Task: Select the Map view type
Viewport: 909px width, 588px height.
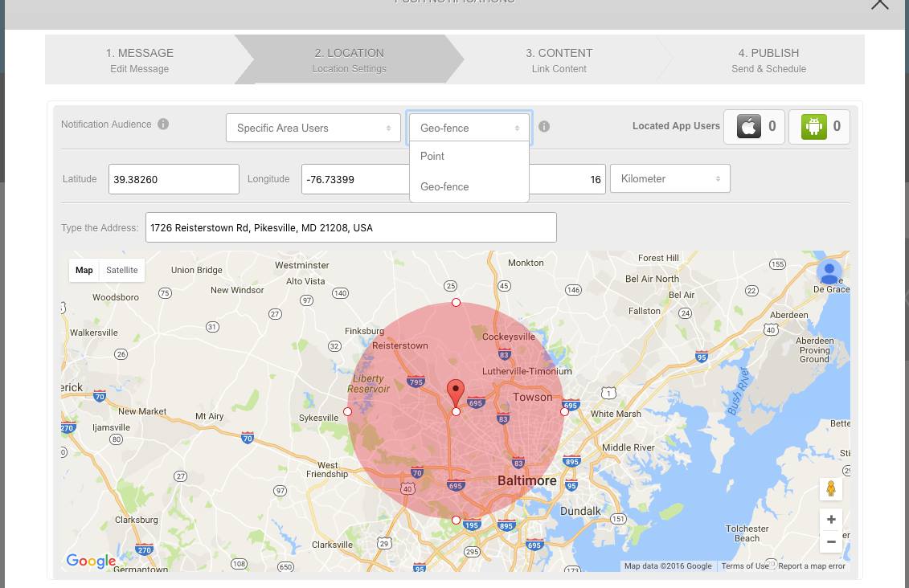Action: [x=84, y=271]
